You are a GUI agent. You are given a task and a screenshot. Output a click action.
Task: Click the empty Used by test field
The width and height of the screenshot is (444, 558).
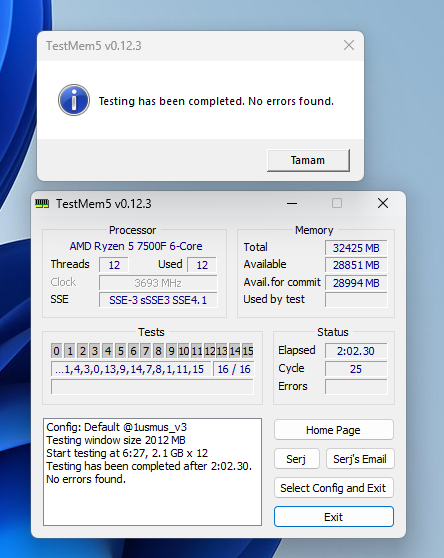click(356, 300)
